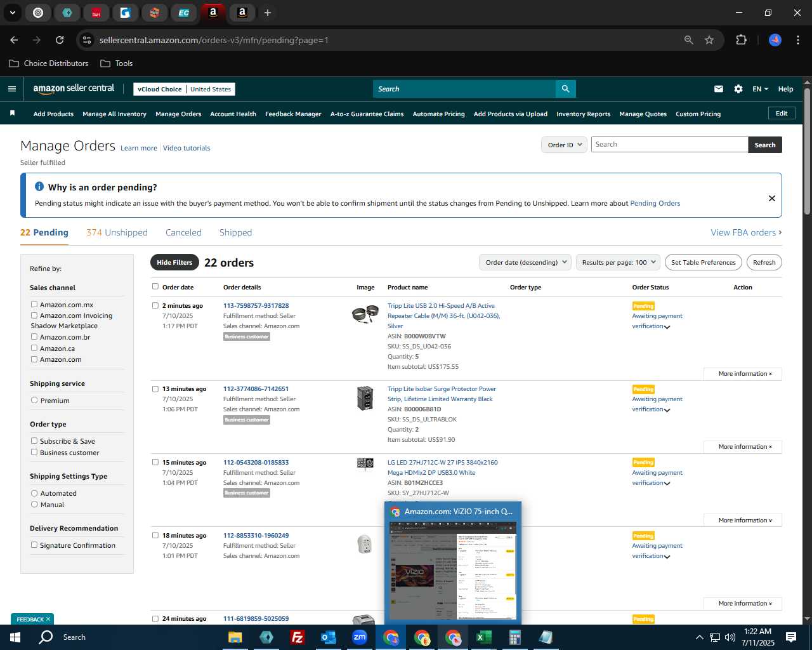The width and height of the screenshot is (812, 650).
Task: Click the Hide Filters button
Action: [174, 262]
